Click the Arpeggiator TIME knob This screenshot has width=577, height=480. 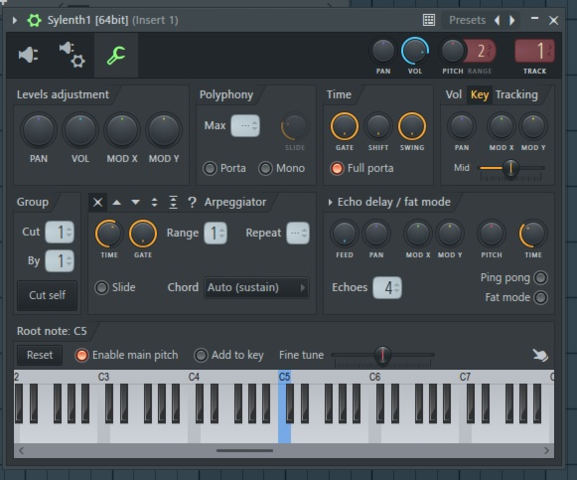[x=109, y=234]
